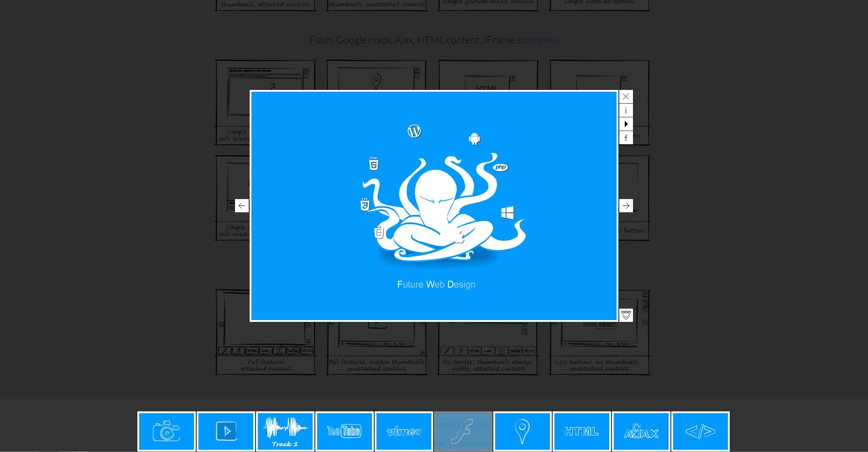Select the dimmed Flash thumbnail
The height and width of the screenshot is (452, 868).
click(463, 431)
